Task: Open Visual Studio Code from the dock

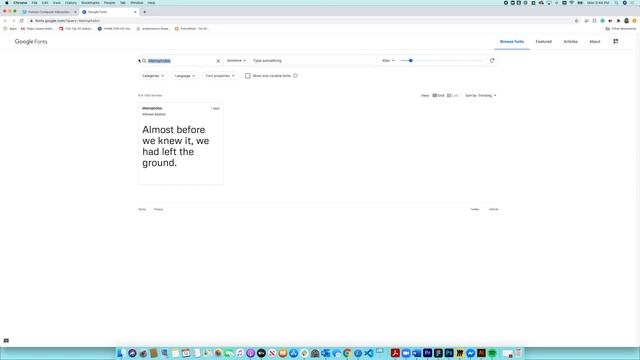Action: click(x=368, y=353)
